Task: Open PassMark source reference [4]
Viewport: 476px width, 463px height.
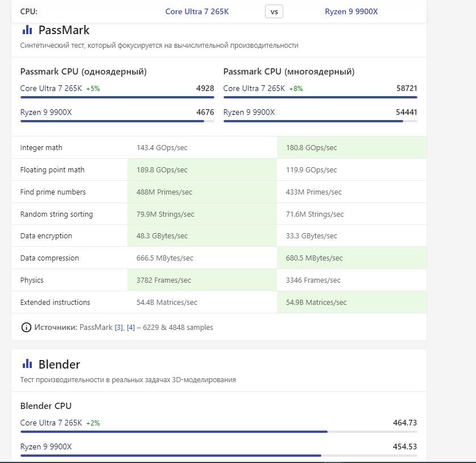Action: pos(131,328)
